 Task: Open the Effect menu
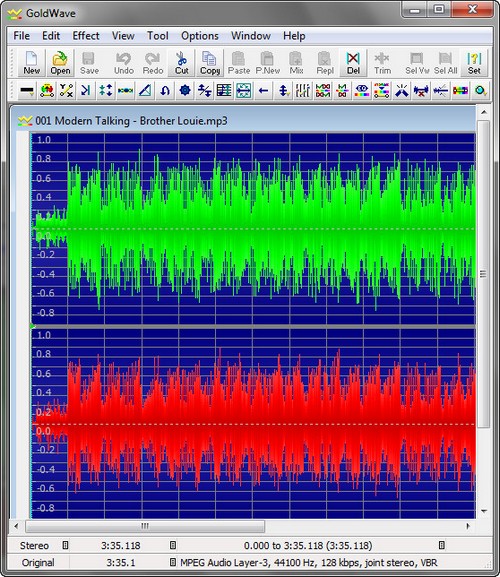click(x=86, y=36)
